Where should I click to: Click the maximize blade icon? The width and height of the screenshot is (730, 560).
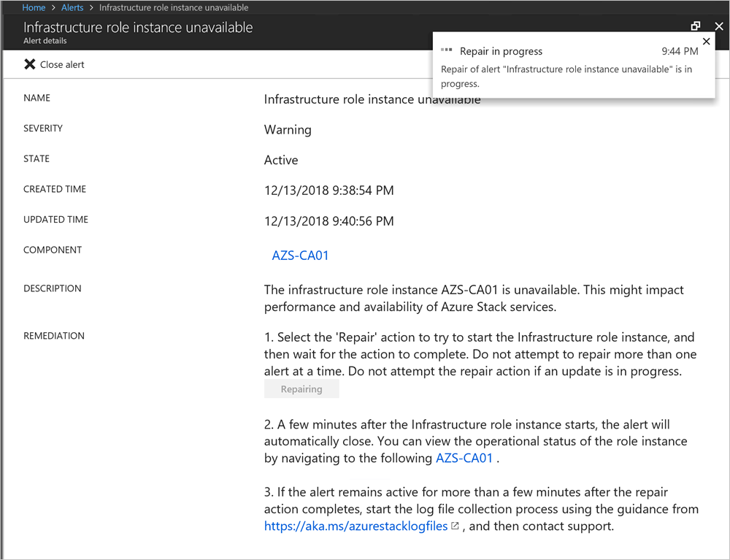[x=696, y=26]
